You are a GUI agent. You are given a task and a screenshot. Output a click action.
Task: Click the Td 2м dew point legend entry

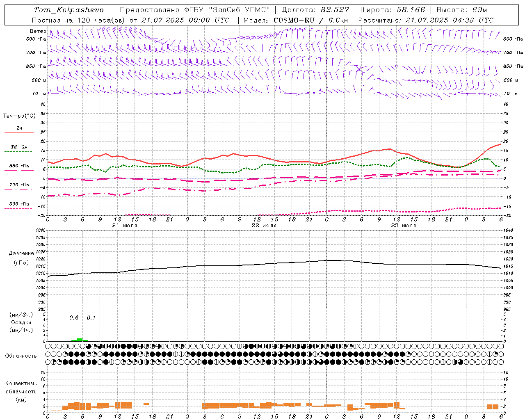(19, 147)
